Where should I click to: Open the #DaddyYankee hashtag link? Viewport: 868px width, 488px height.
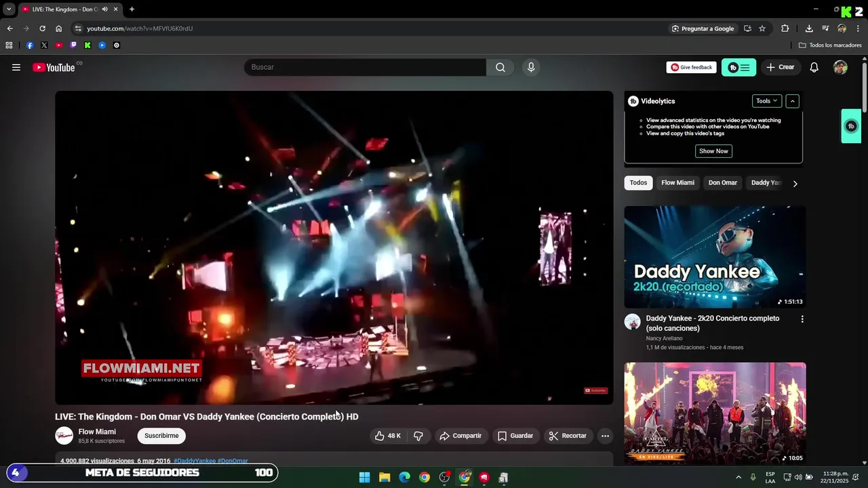click(195, 461)
